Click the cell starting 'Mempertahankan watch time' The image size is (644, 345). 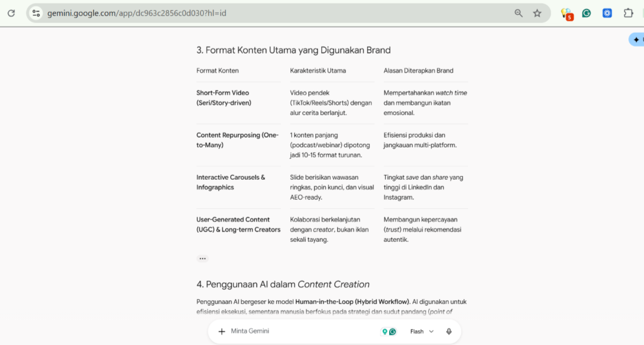coord(425,103)
